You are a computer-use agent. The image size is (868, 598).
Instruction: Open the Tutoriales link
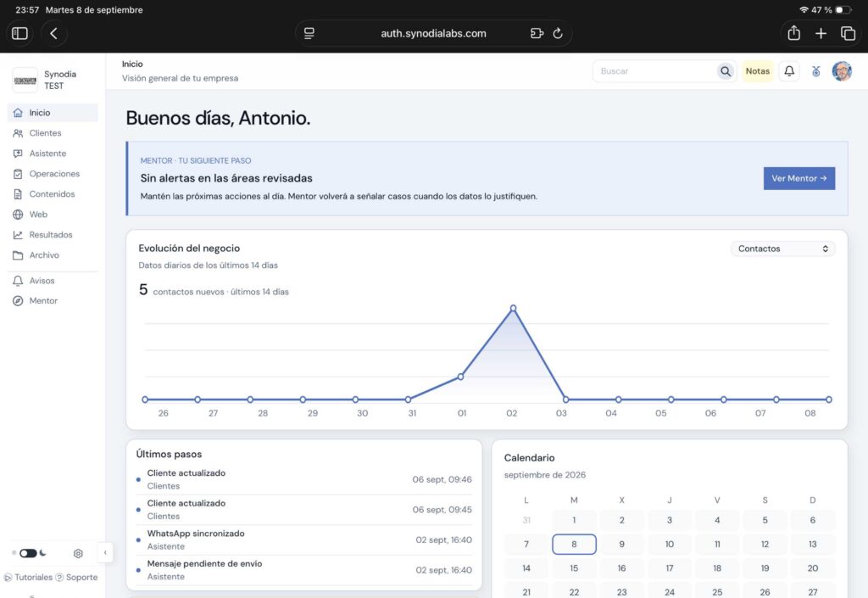coord(28,577)
